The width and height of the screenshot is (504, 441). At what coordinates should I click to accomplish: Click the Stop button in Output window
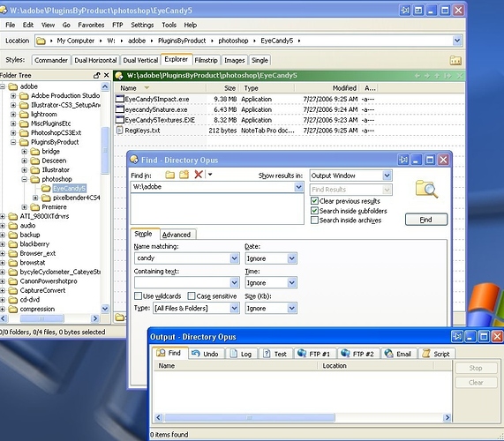pyautogui.click(x=476, y=368)
